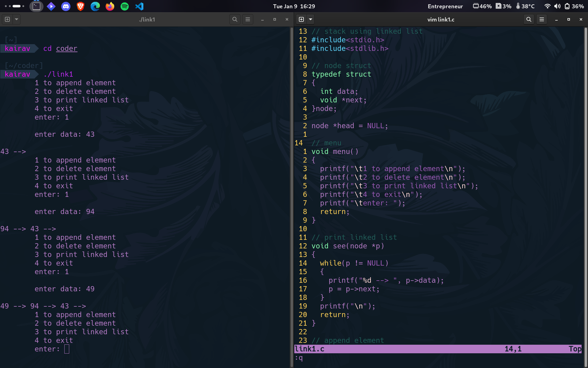Open hamburger menu of vim link1.c terminal
Image resolution: width=588 pixels, height=368 pixels.
(542, 19)
